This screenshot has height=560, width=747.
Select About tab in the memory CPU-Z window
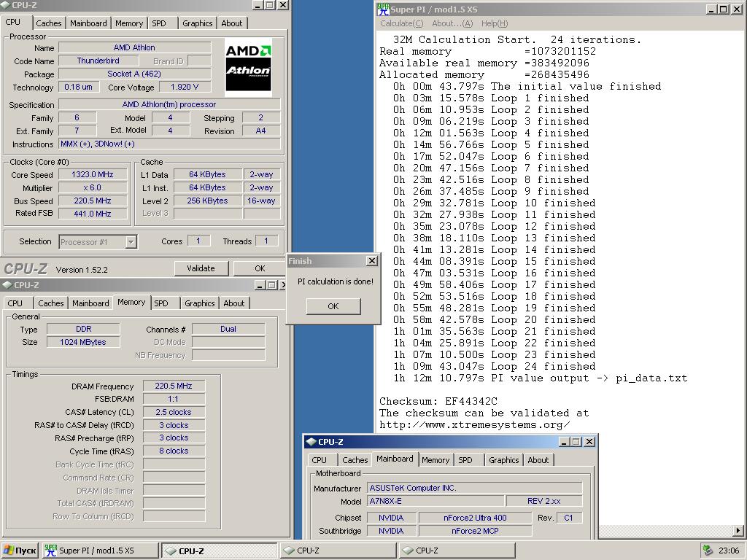pos(234,303)
